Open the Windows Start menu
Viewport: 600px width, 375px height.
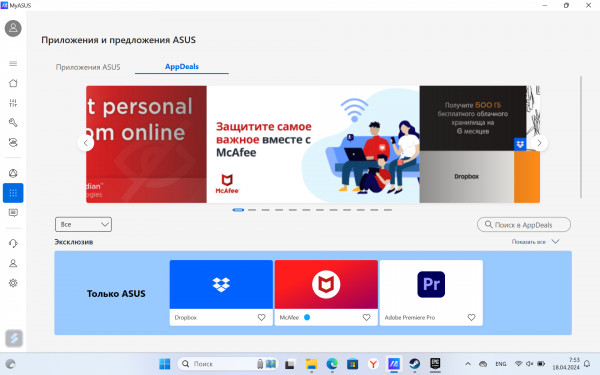165,364
